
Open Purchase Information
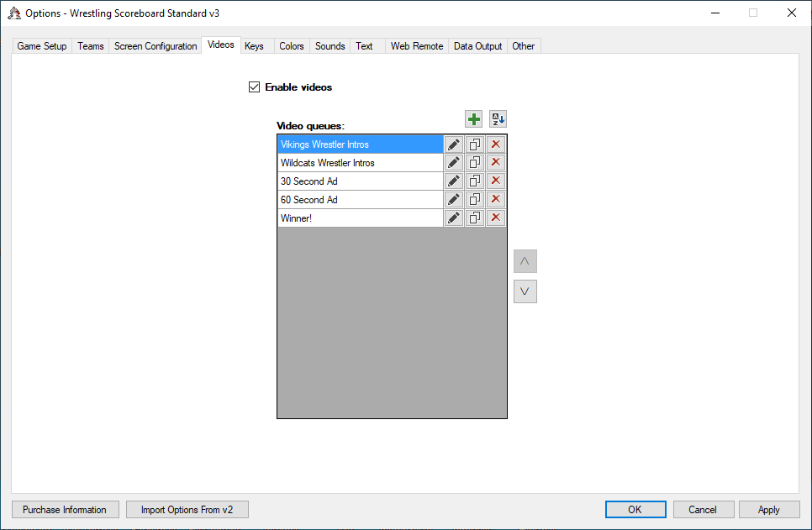(x=66, y=509)
